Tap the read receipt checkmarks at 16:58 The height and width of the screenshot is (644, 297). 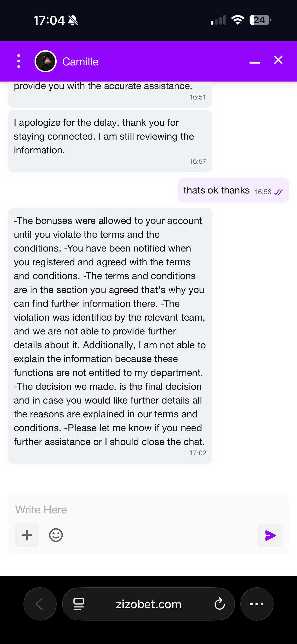[278, 192]
